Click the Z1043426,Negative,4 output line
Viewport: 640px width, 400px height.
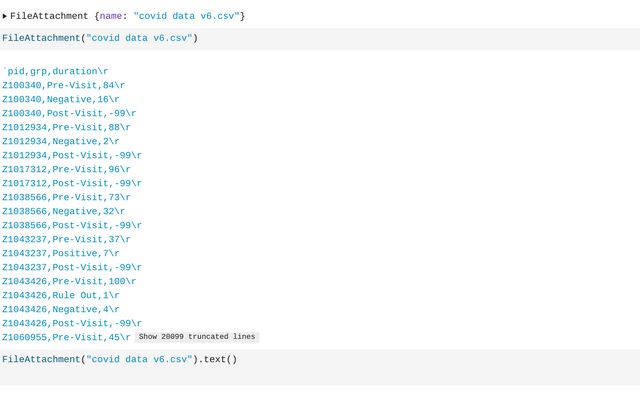(x=60, y=310)
